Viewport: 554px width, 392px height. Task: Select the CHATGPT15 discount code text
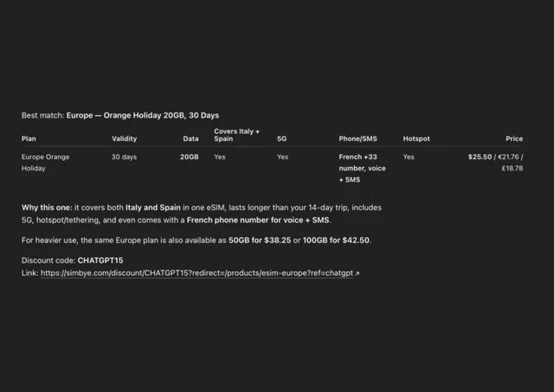point(100,260)
